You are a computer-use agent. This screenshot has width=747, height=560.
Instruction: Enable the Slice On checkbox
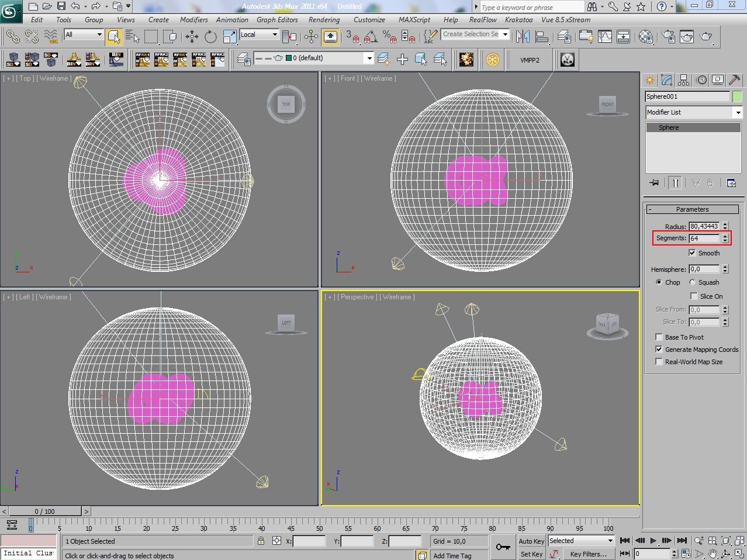(x=694, y=296)
